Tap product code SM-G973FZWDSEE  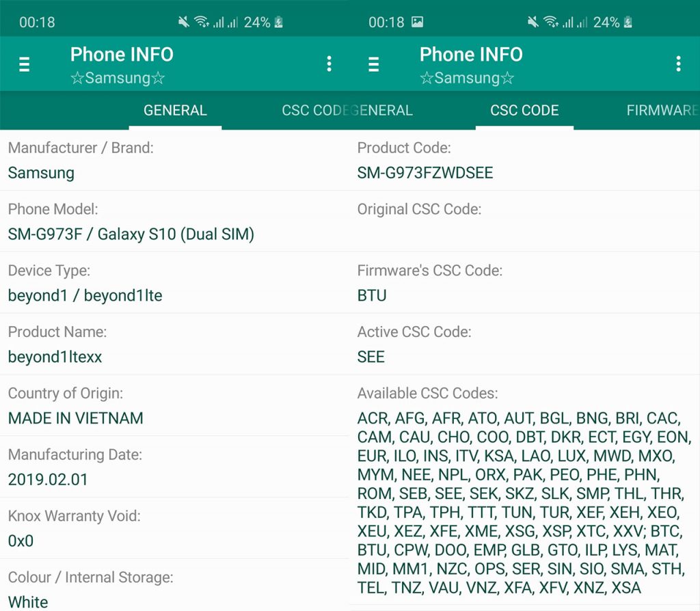[425, 173]
